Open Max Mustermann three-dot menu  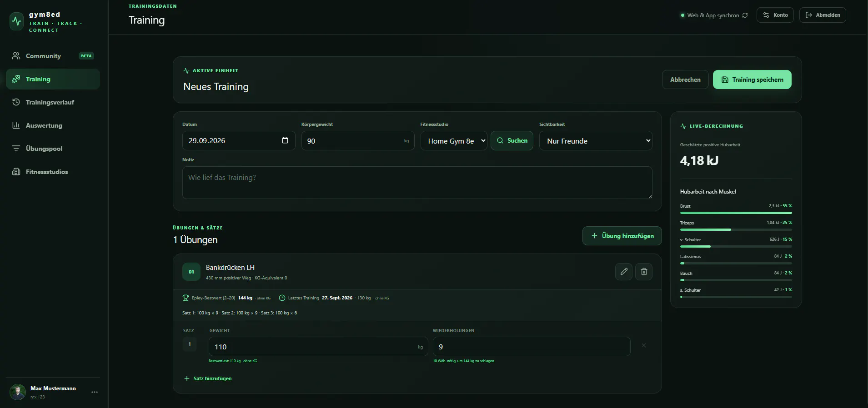[x=95, y=392]
